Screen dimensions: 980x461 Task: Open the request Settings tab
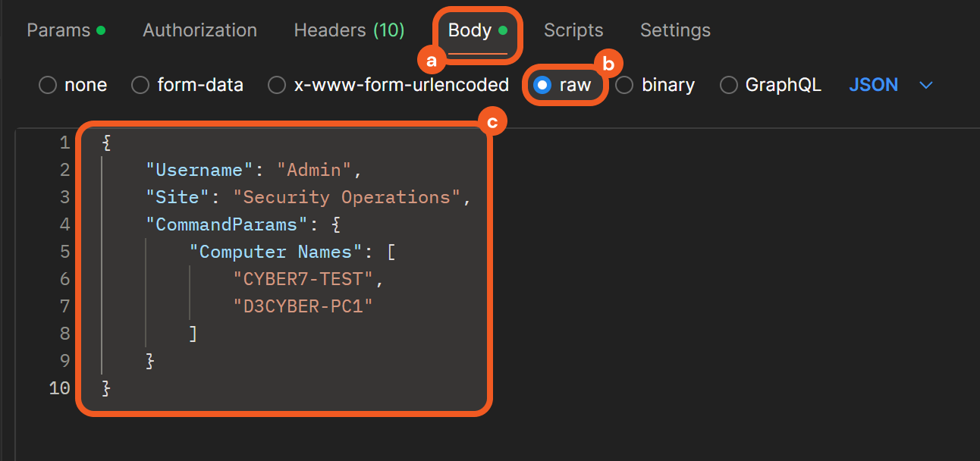(675, 30)
